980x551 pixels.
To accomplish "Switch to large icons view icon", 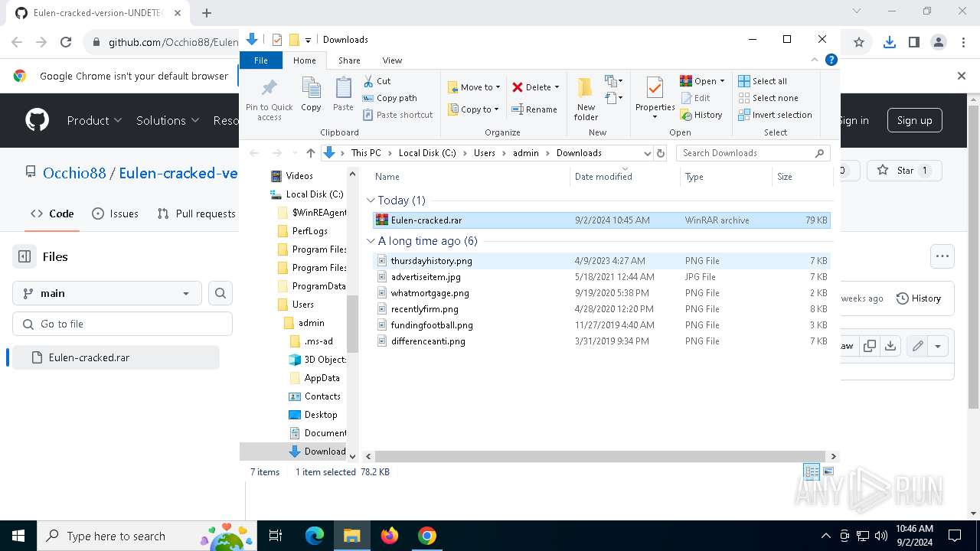I will (828, 472).
